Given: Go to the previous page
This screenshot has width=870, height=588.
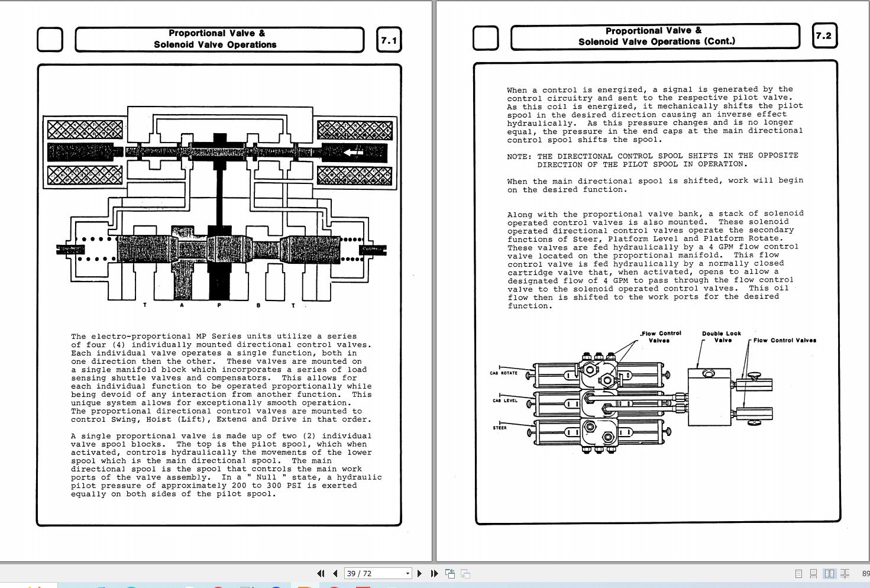Looking at the screenshot, I should (x=335, y=573).
